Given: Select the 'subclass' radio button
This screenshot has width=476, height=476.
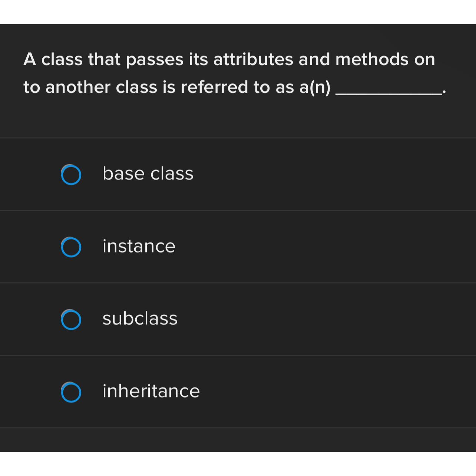Looking at the screenshot, I should click(x=71, y=319).
